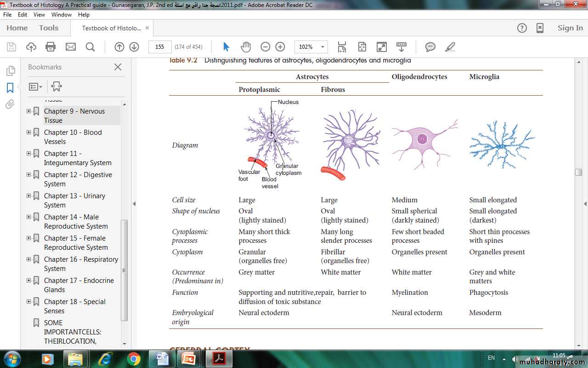The height and width of the screenshot is (368, 588).
Task: Click the page number input field
Action: [159, 47]
